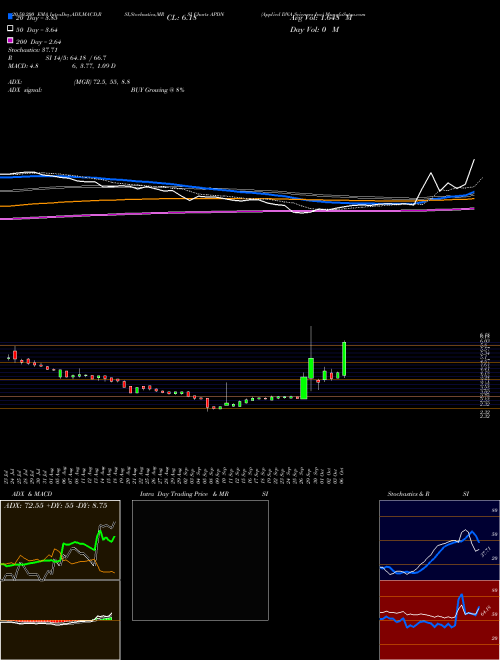Click the Day Vol figure

[x=314, y=30]
